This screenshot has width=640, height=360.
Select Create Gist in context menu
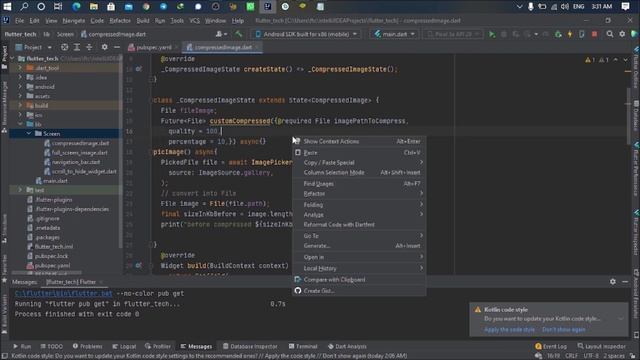pyautogui.click(x=359, y=291)
